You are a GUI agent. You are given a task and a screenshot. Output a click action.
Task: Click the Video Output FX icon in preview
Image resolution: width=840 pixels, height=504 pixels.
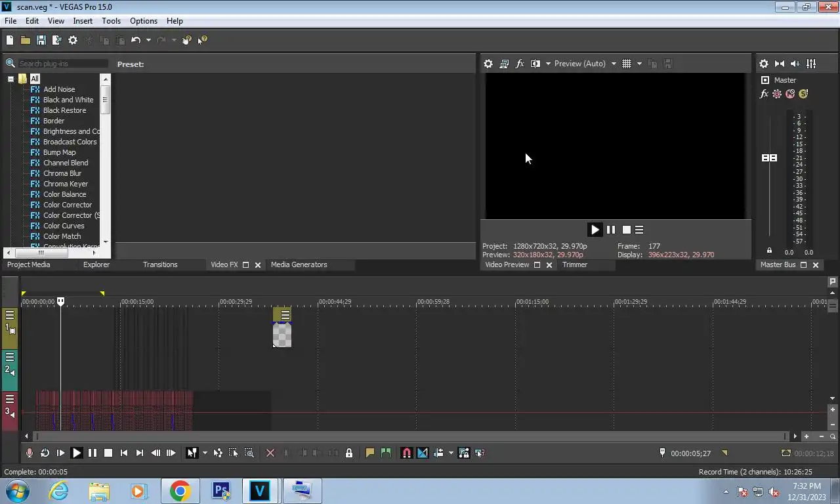[x=520, y=64]
